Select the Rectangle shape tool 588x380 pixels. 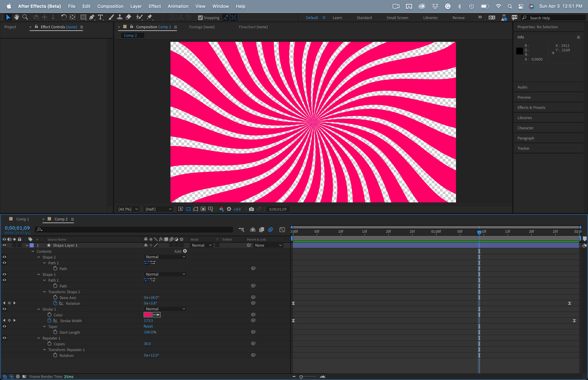[83, 17]
